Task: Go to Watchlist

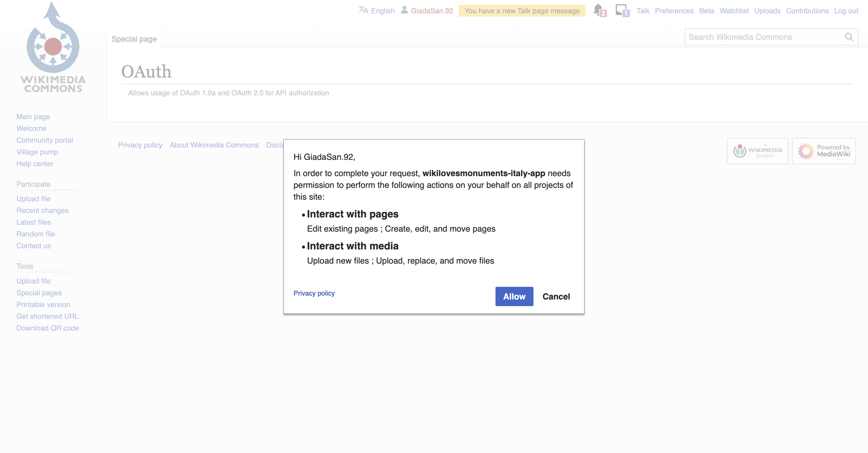Action: 734,11
